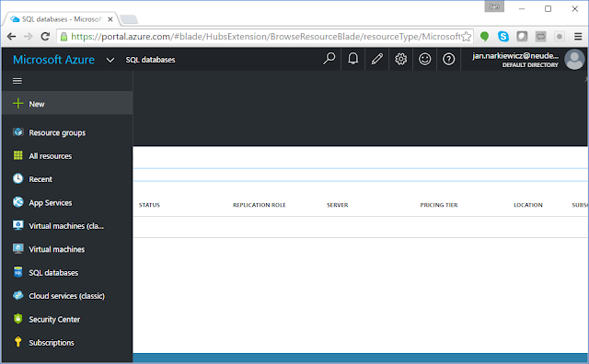Click the green Hangouts extension icon
This screenshot has width=589, height=364.
[x=485, y=37]
